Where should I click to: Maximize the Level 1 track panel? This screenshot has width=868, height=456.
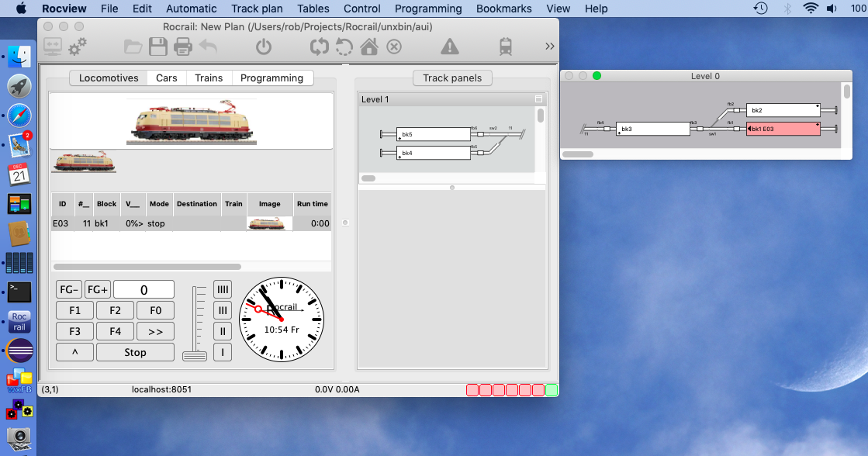click(x=539, y=99)
